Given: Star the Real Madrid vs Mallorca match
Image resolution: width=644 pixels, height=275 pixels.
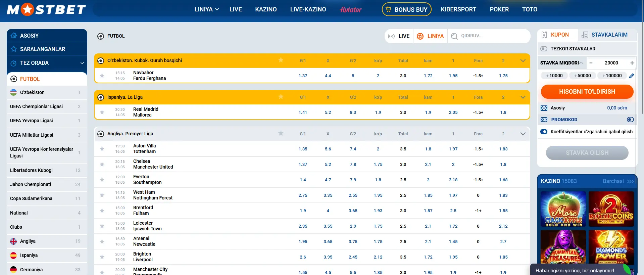Looking at the screenshot, I should (x=102, y=112).
